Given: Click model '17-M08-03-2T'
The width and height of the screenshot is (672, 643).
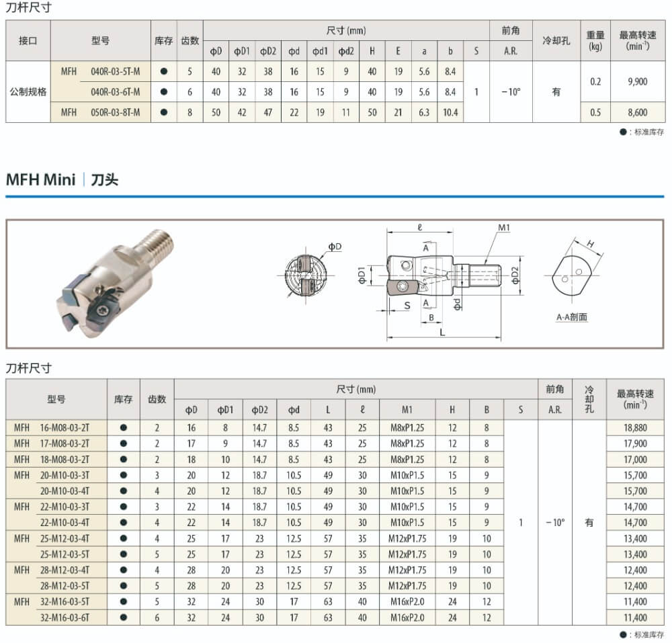Looking at the screenshot, I should (65, 443).
